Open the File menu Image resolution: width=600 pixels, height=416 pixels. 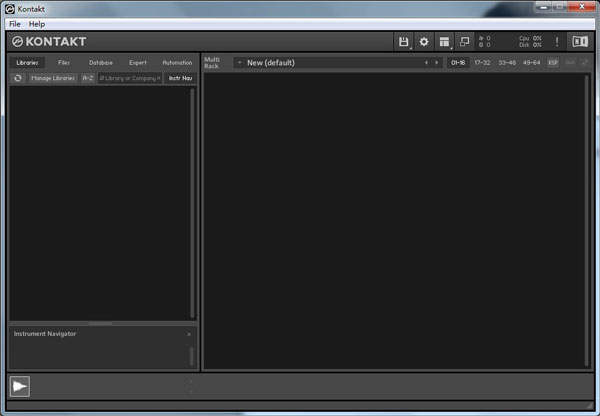coord(15,23)
